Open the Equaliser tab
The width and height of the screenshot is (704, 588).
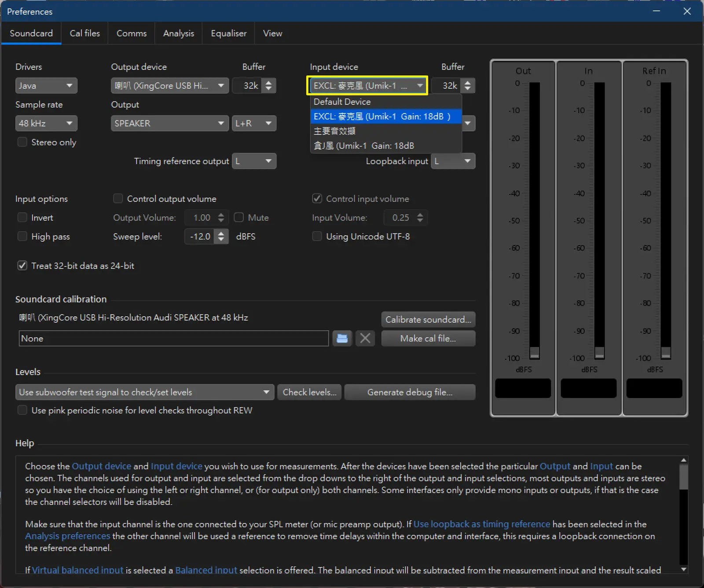[x=229, y=33]
